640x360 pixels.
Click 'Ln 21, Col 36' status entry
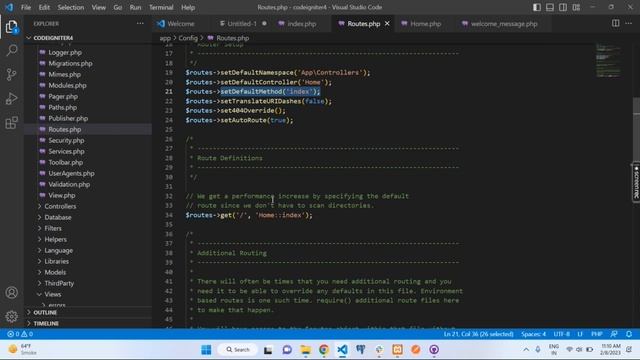[478, 334]
